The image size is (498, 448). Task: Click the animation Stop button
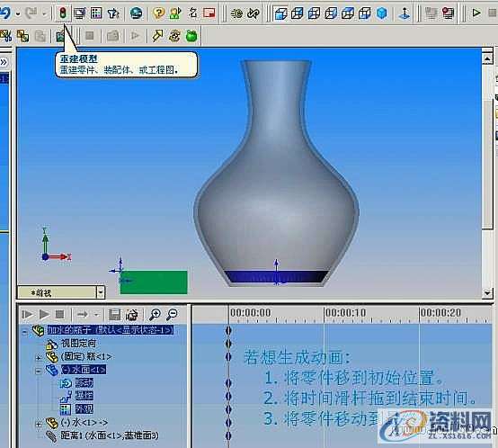[59, 315]
